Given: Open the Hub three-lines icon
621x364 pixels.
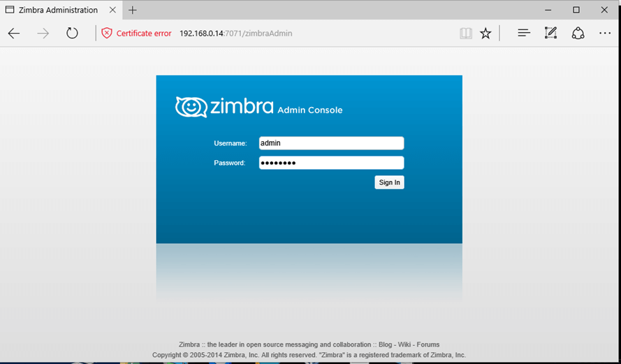Looking at the screenshot, I should point(524,34).
